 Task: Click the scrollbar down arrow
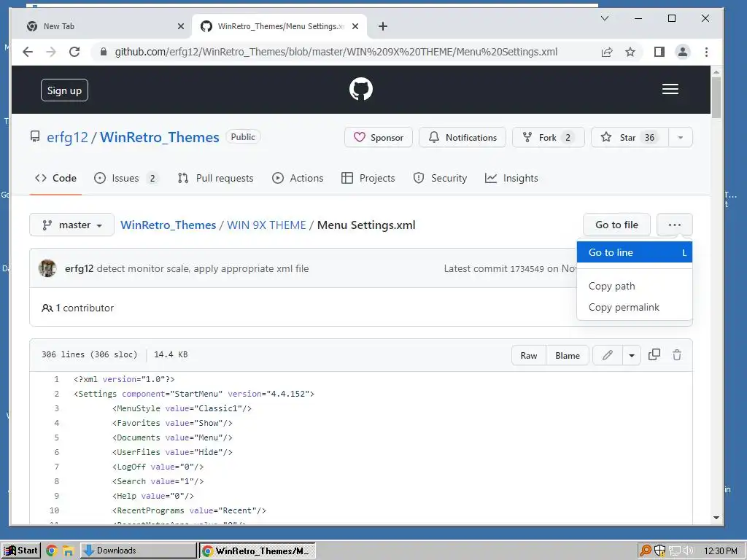pos(716,518)
